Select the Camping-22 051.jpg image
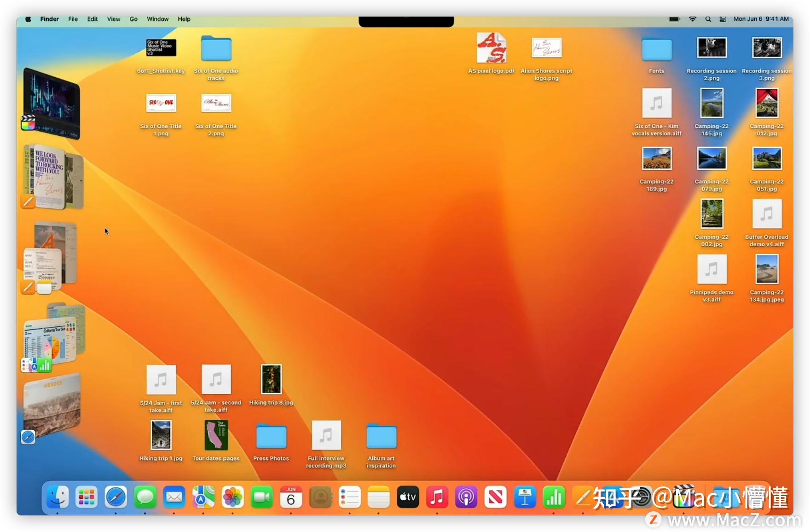This screenshot has width=810, height=532. click(x=767, y=169)
